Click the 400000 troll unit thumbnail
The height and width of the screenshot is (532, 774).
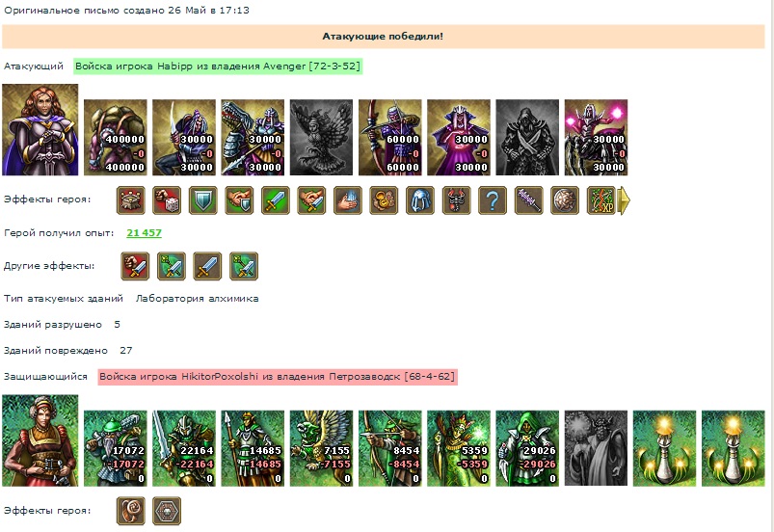click(x=116, y=138)
